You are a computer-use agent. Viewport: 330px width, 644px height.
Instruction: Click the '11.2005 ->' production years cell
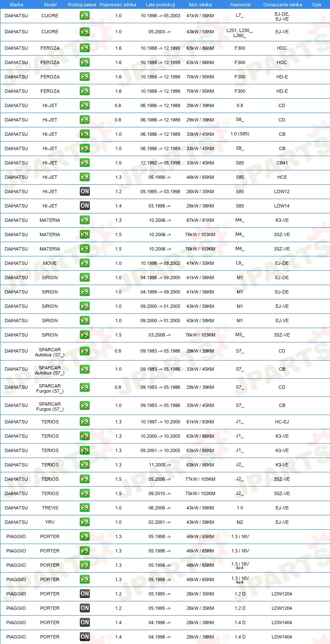click(x=160, y=465)
